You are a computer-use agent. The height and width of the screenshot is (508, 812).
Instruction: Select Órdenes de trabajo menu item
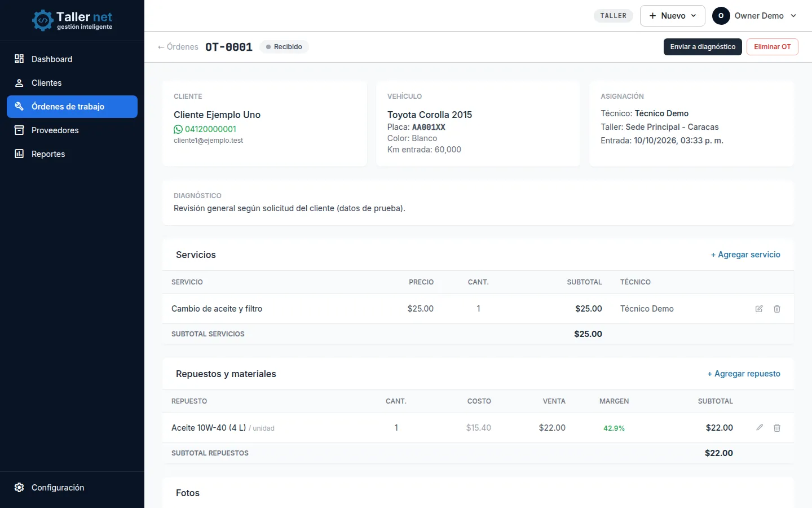(72, 107)
